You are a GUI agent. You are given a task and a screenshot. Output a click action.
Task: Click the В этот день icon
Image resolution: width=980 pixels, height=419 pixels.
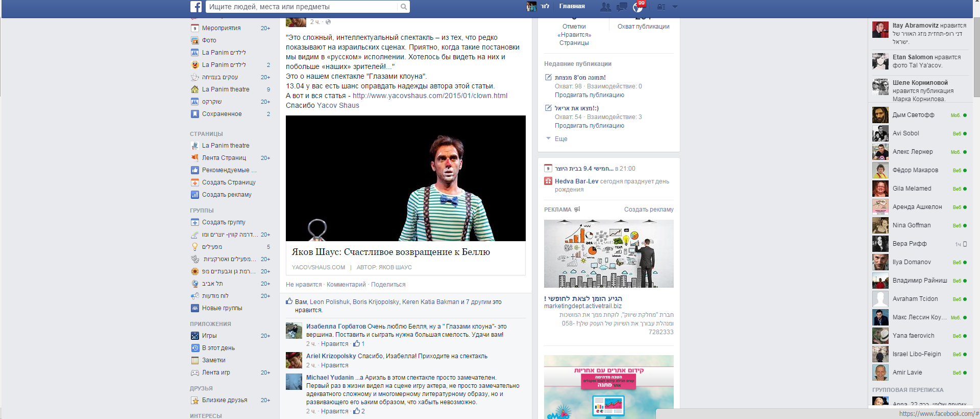[x=194, y=348]
